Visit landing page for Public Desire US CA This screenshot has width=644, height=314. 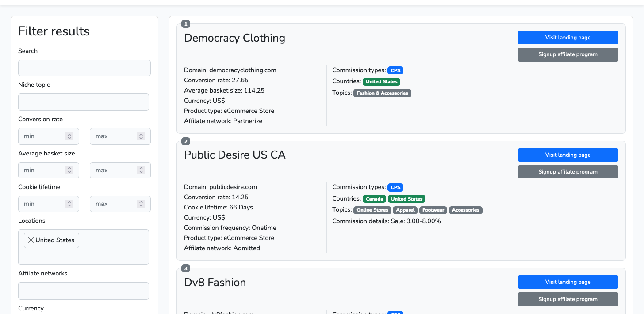(568, 155)
